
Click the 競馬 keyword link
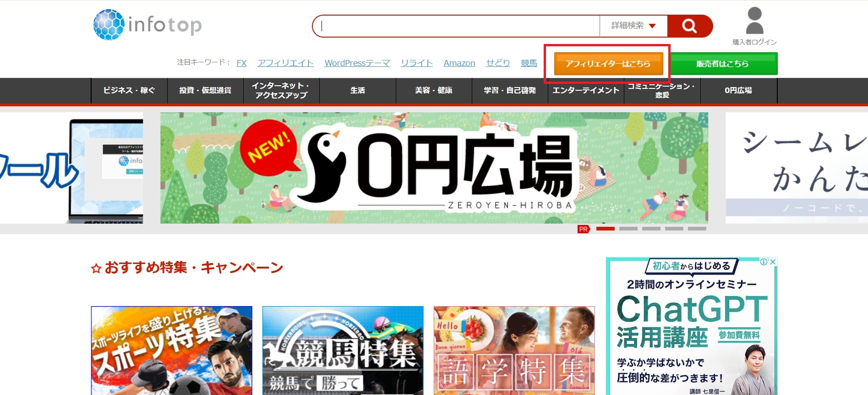click(529, 63)
